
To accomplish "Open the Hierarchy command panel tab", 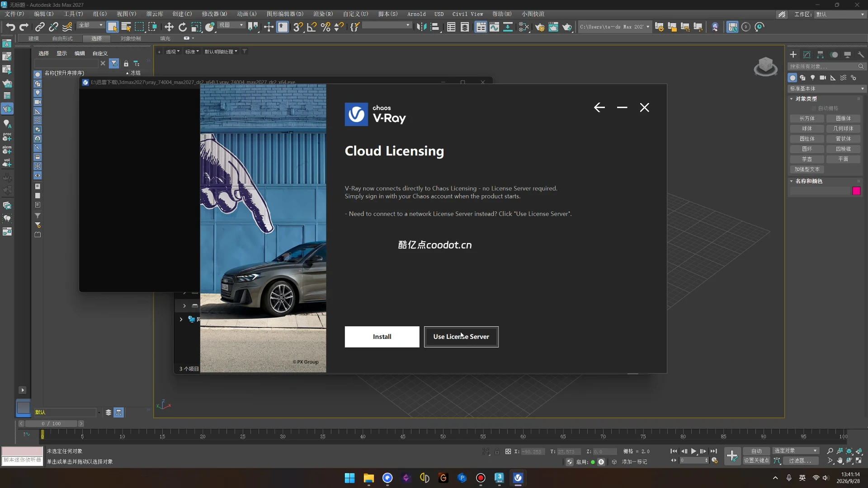I will point(821,55).
